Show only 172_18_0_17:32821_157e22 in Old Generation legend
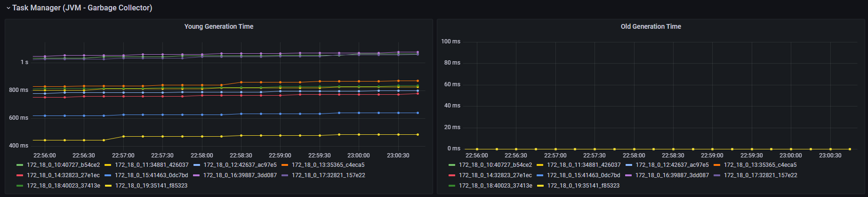Viewport: 868px width, 197px height. [x=760, y=175]
